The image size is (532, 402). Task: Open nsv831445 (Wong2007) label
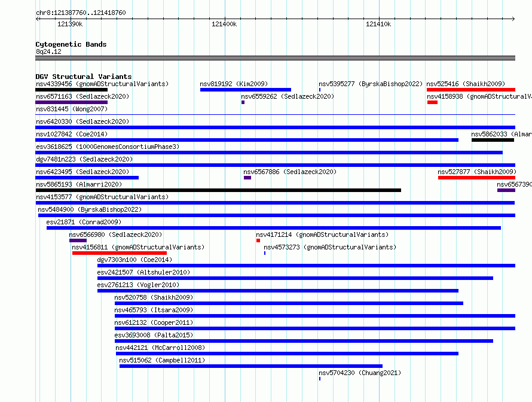coord(72,109)
